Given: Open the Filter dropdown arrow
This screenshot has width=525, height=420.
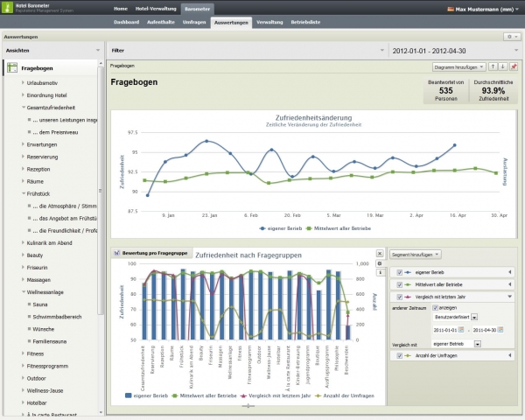Looking at the screenshot, I should pos(382,50).
